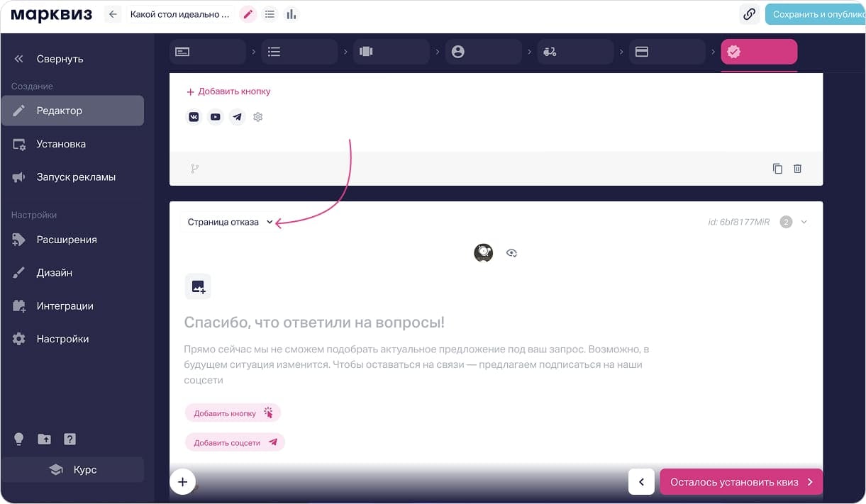Click the round plus add button

[x=182, y=482]
